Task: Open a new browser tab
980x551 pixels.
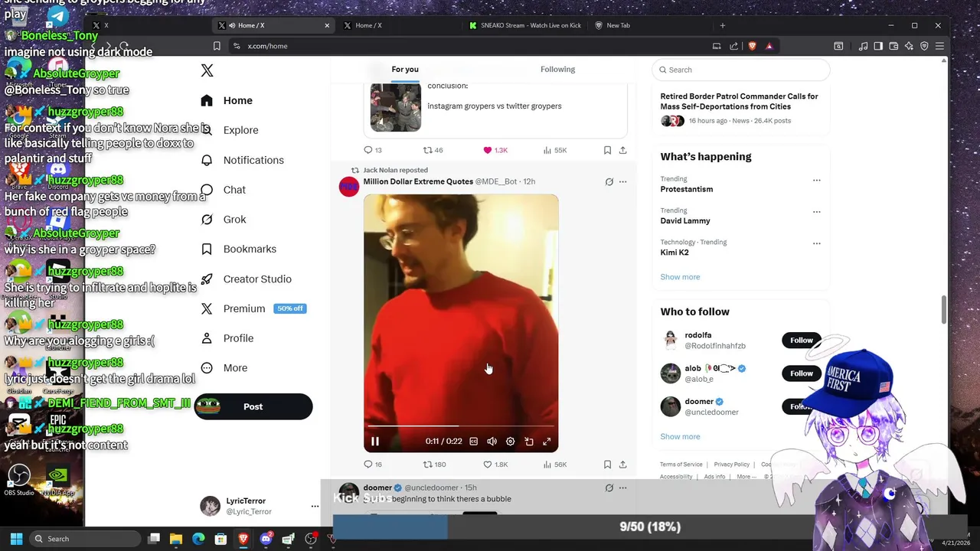Action: click(x=722, y=25)
